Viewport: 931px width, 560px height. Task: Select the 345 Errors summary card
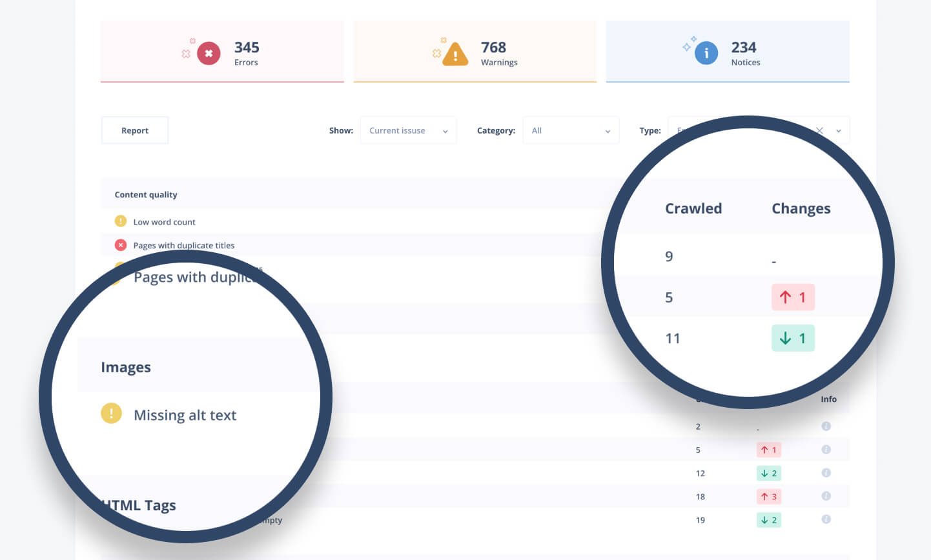[x=222, y=52]
